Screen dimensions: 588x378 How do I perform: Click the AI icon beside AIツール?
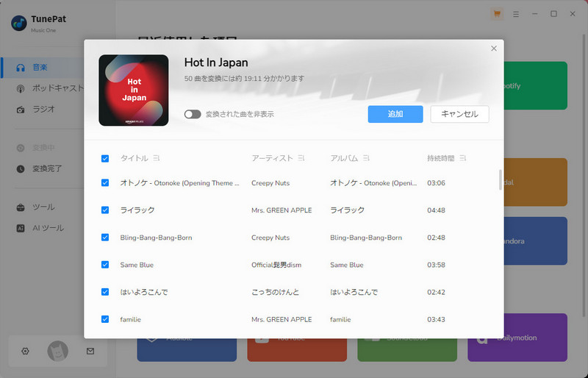(x=21, y=228)
